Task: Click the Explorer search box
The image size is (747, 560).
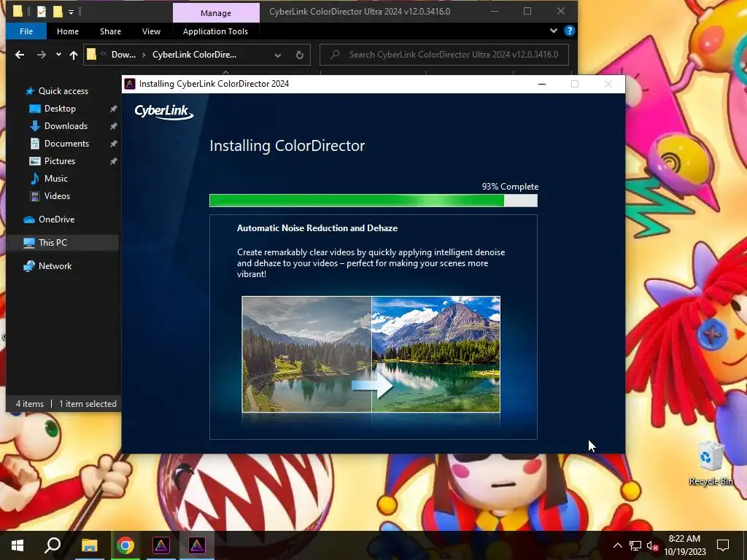Action: click(444, 55)
